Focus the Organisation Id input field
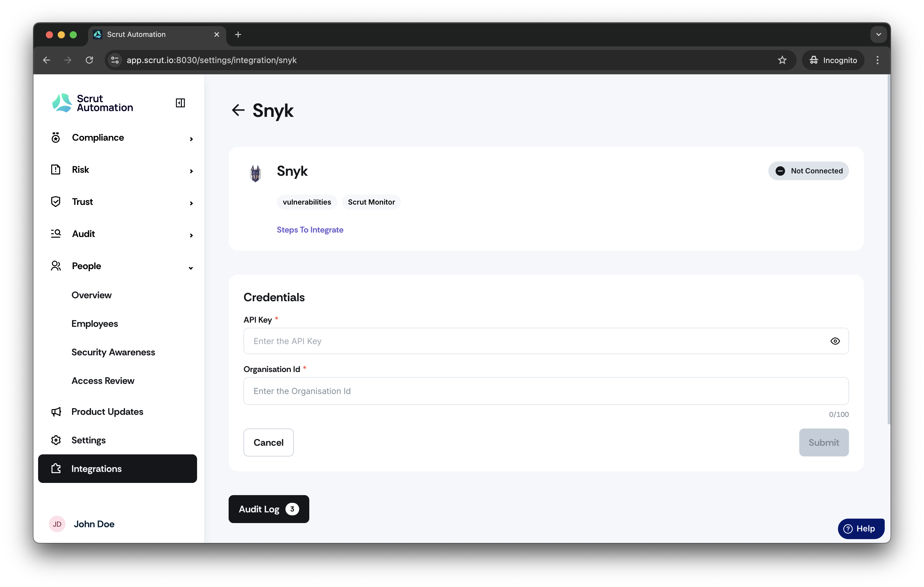This screenshot has height=587, width=924. pos(546,391)
